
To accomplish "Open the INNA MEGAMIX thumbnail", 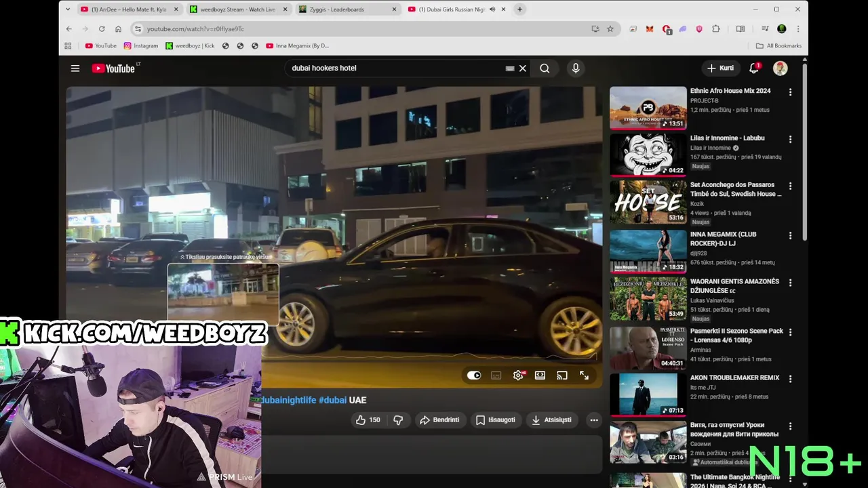I will click(648, 251).
